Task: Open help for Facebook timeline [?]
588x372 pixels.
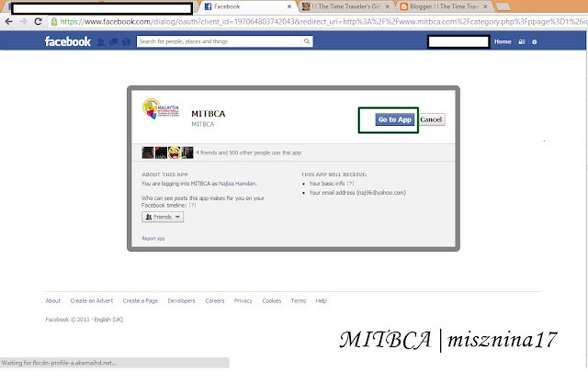Action: (192, 205)
